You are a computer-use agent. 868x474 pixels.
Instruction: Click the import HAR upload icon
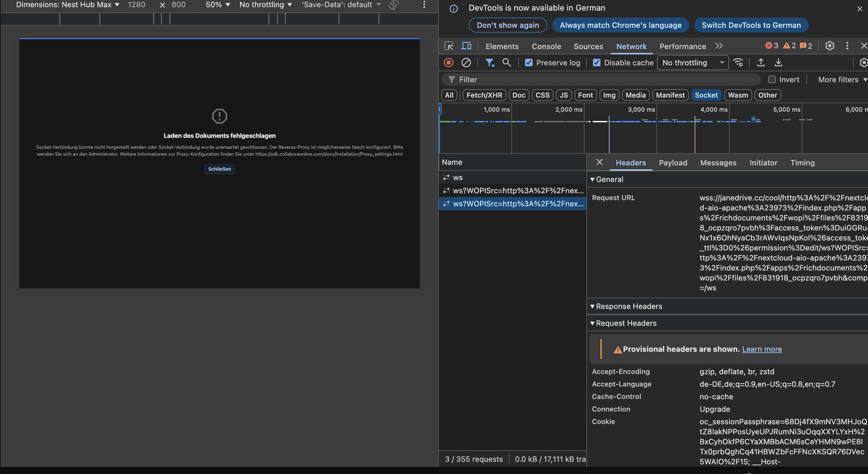click(x=761, y=63)
